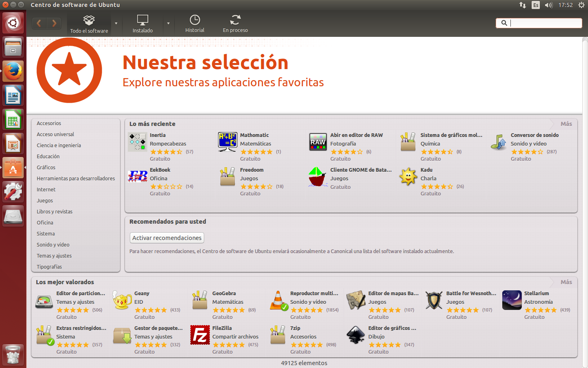
Task: Expand the Instalado dropdown arrow
Action: click(168, 23)
